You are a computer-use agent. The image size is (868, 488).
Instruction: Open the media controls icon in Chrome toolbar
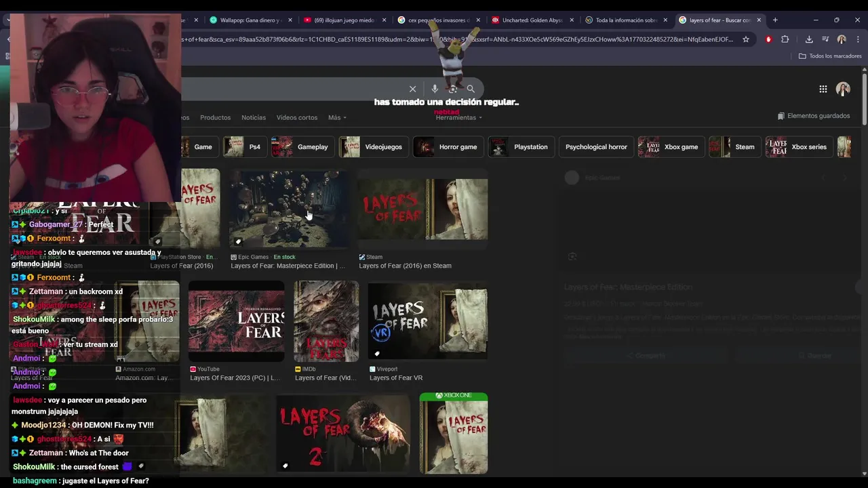point(825,39)
